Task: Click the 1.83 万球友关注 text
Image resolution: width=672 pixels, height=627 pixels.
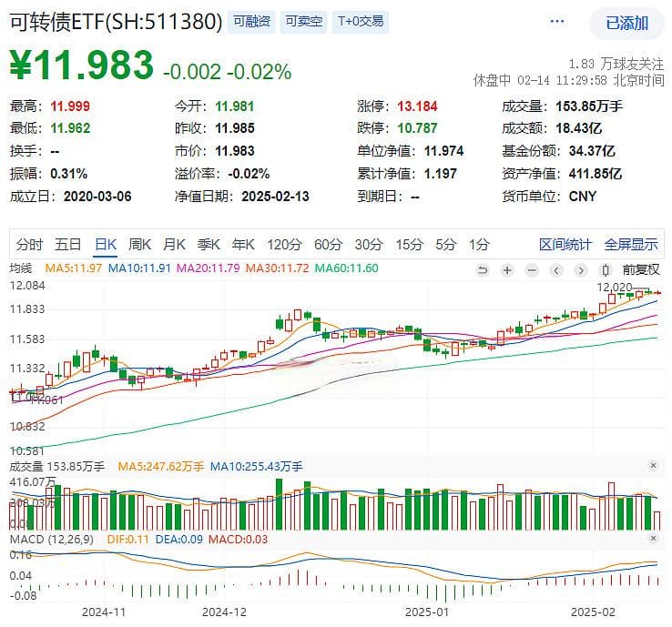Action: click(x=616, y=65)
